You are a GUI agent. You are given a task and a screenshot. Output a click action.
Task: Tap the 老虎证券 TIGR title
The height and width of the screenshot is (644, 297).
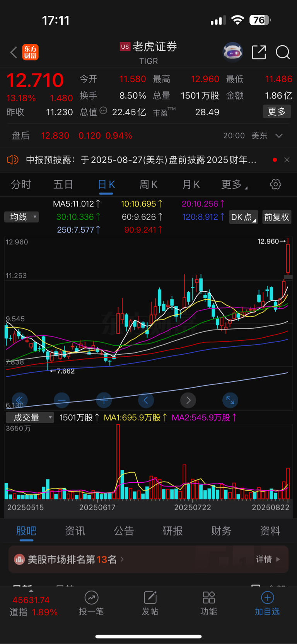click(148, 53)
